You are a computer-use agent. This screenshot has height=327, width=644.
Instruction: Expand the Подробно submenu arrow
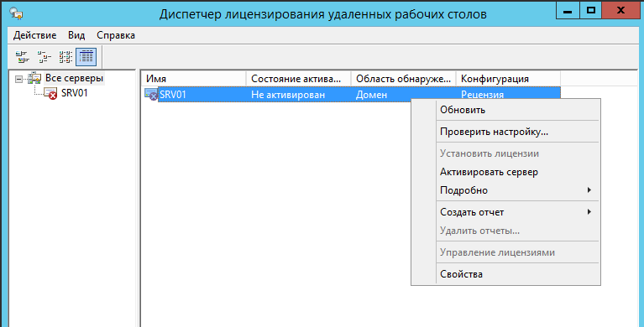(x=589, y=190)
